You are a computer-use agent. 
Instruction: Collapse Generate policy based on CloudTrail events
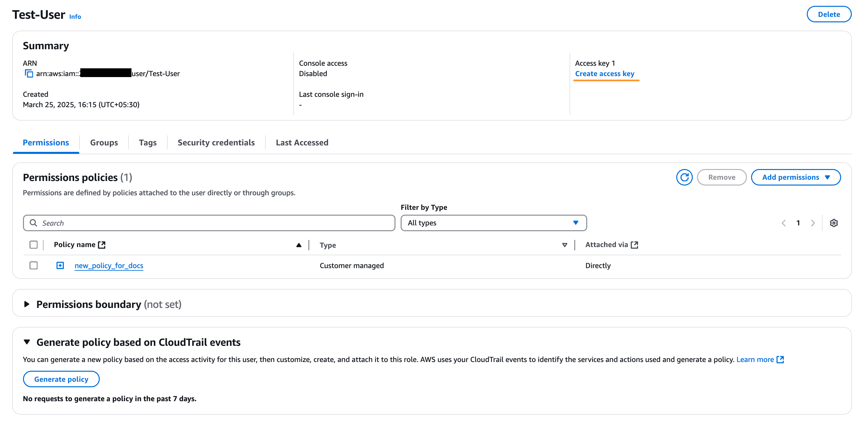tap(27, 342)
